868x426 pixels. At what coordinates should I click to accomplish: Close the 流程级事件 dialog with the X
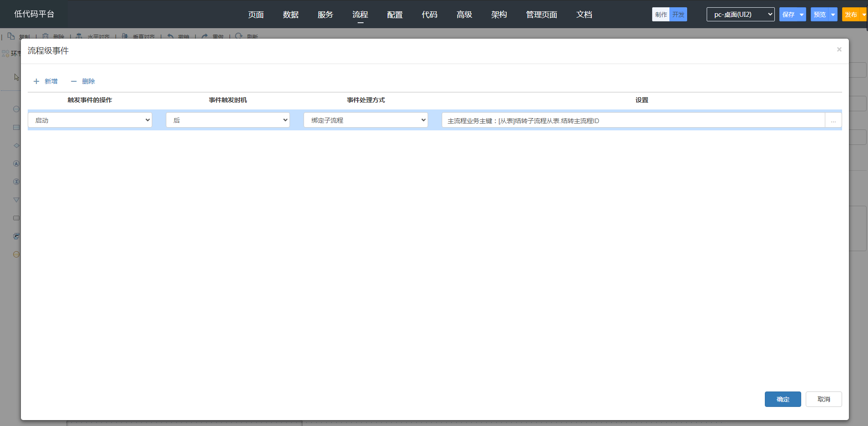(839, 50)
